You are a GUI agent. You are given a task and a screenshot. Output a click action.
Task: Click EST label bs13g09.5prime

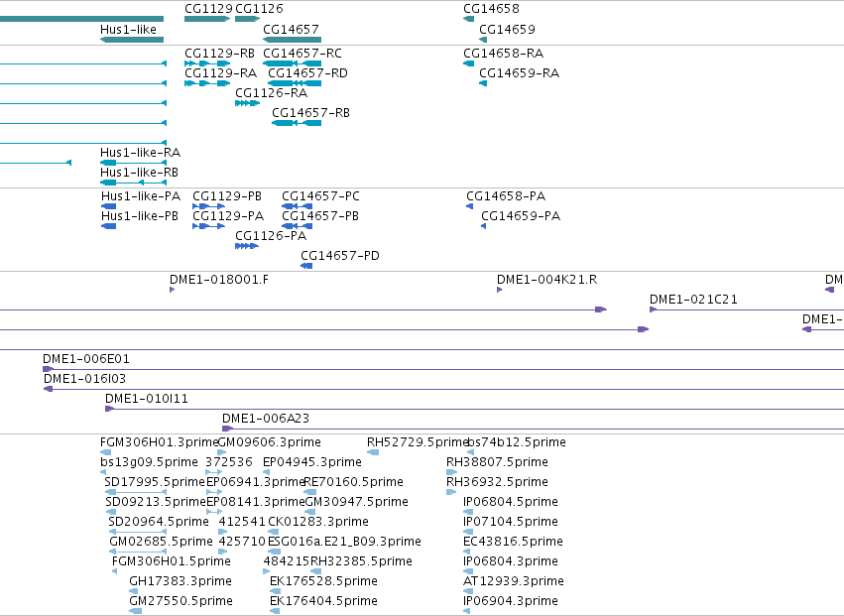(149, 463)
